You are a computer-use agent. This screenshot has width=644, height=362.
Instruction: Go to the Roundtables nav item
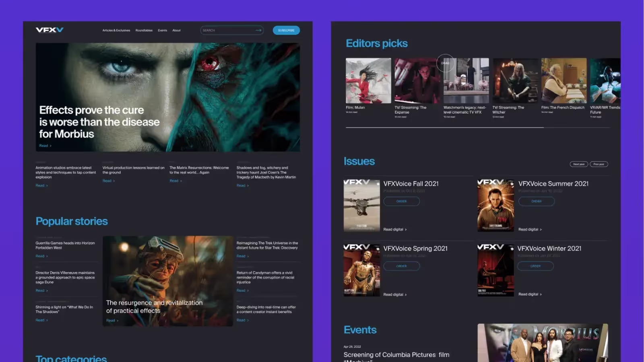[144, 31]
